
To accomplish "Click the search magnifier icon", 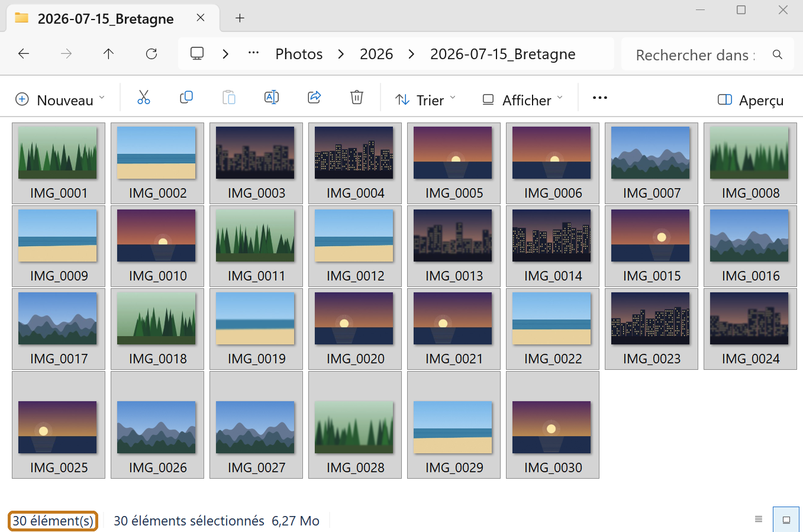I will [x=778, y=54].
